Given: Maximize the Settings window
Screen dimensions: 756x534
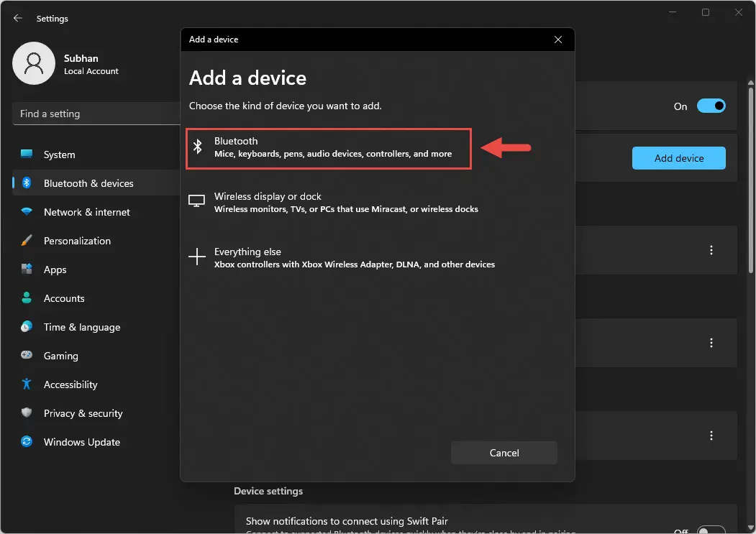Looking at the screenshot, I should coord(706,12).
